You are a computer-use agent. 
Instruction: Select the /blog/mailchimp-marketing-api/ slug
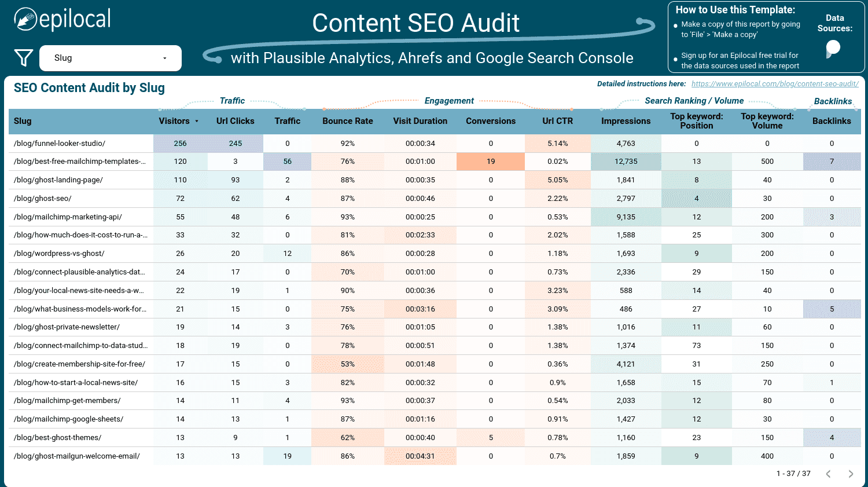pos(68,217)
